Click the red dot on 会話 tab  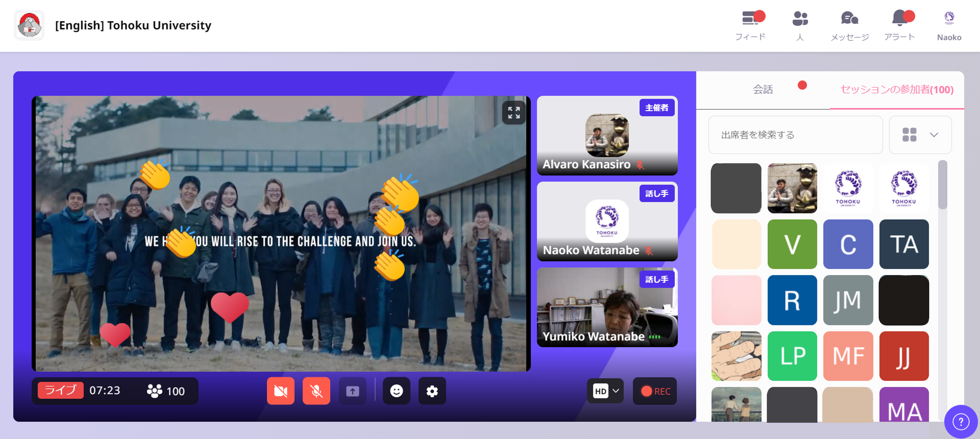(x=802, y=85)
